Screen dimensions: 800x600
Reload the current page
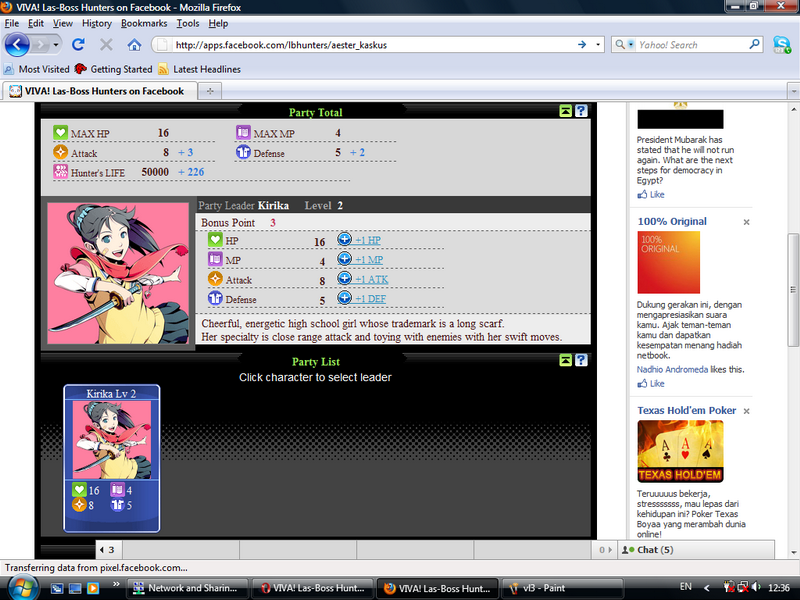78,45
